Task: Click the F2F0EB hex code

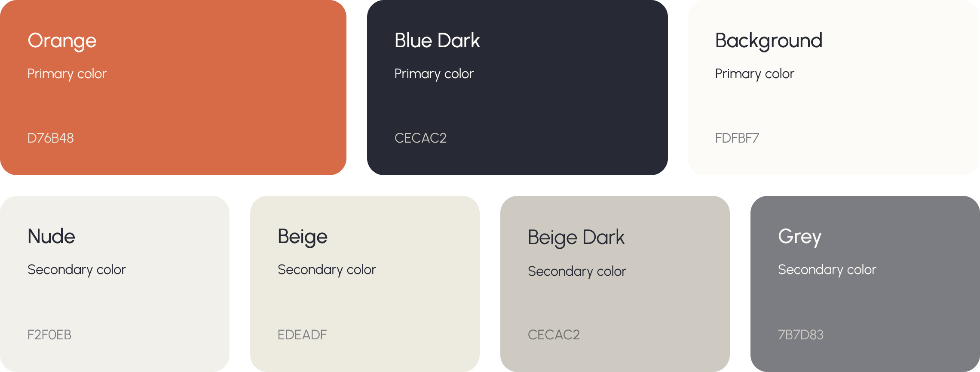Action: (x=49, y=335)
